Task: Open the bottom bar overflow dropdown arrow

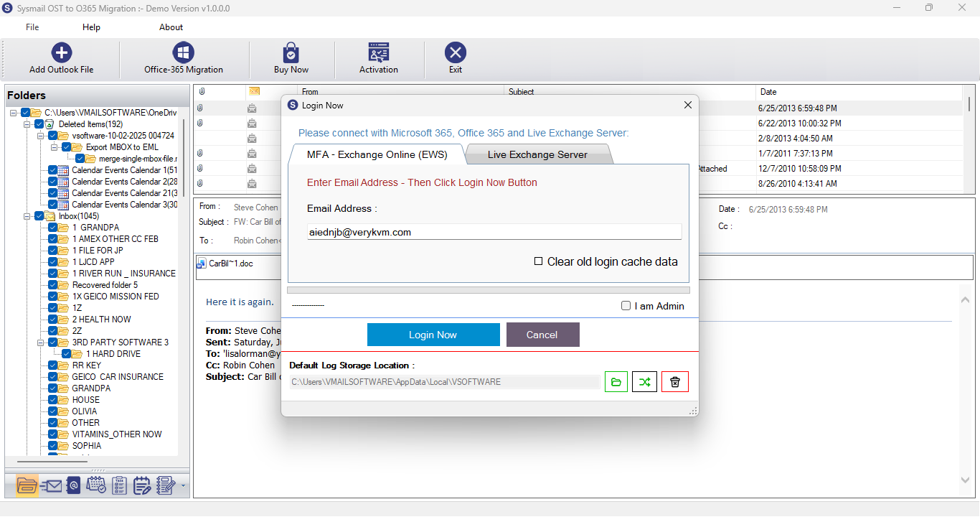Action: point(183,486)
